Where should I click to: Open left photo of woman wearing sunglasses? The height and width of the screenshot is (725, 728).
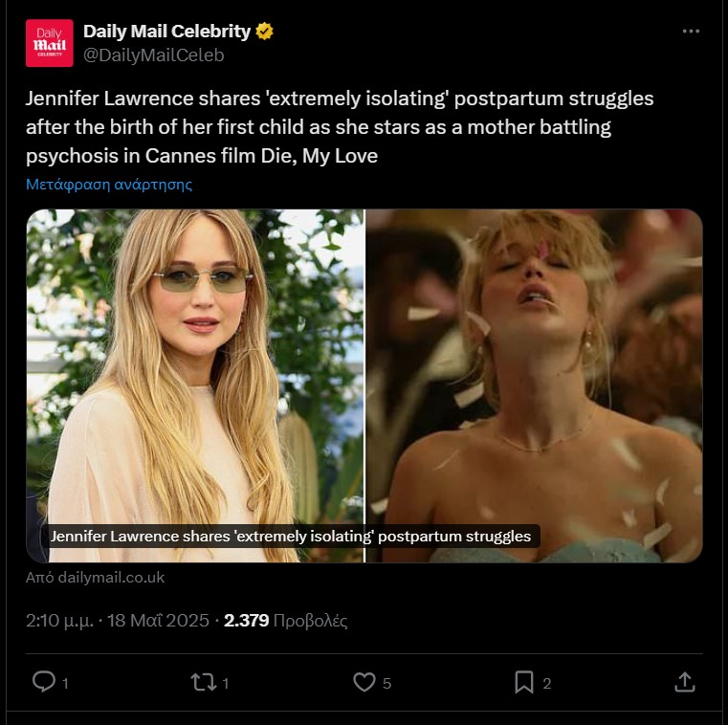point(195,363)
